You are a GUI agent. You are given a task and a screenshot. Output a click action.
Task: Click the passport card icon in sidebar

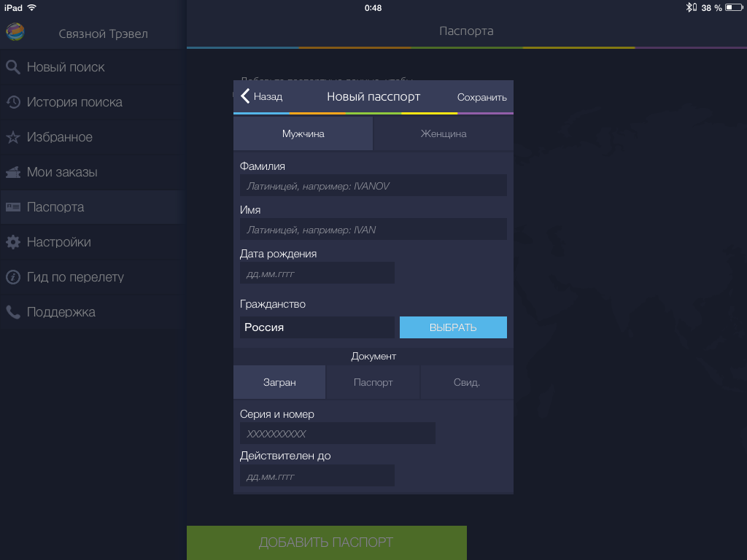tap(13, 207)
